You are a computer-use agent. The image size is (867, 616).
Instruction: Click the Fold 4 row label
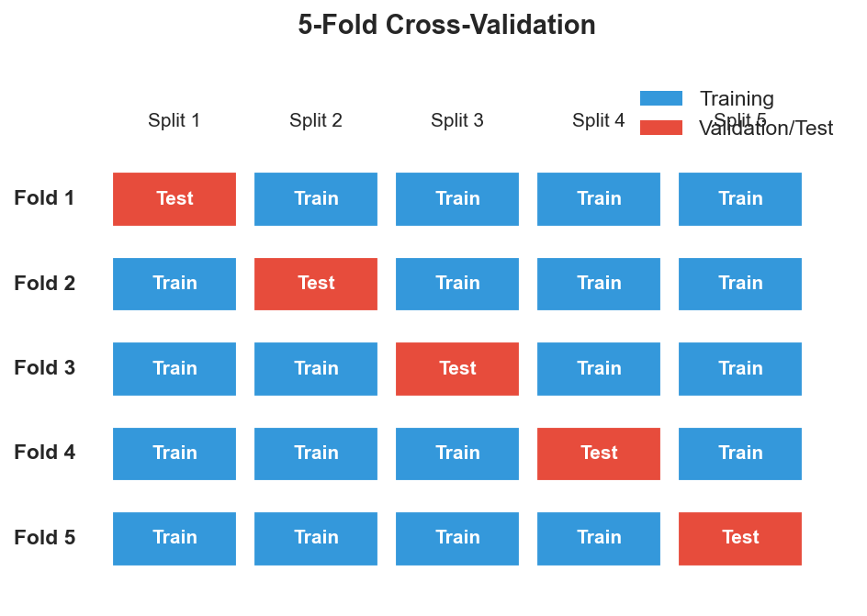[x=44, y=453]
